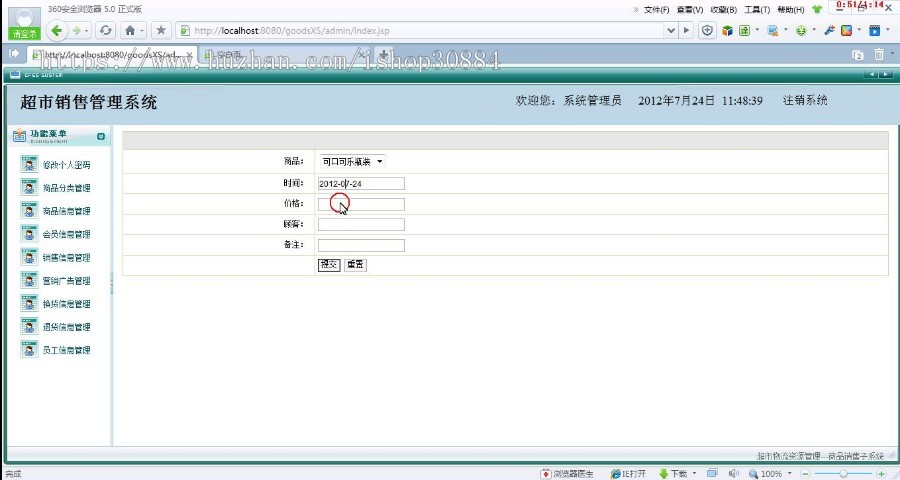Image resolution: width=900 pixels, height=480 pixels.
Task: Click the green round globe extension icon
Action: click(801, 30)
